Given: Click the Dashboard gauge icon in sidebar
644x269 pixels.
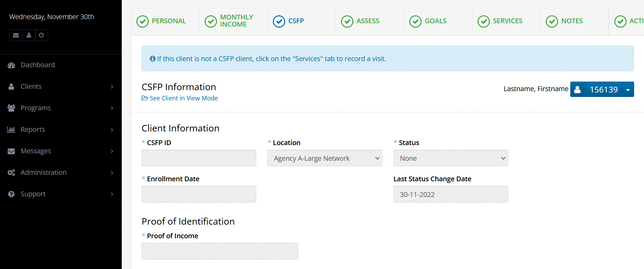Looking at the screenshot, I should pyautogui.click(x=11, y=65).
